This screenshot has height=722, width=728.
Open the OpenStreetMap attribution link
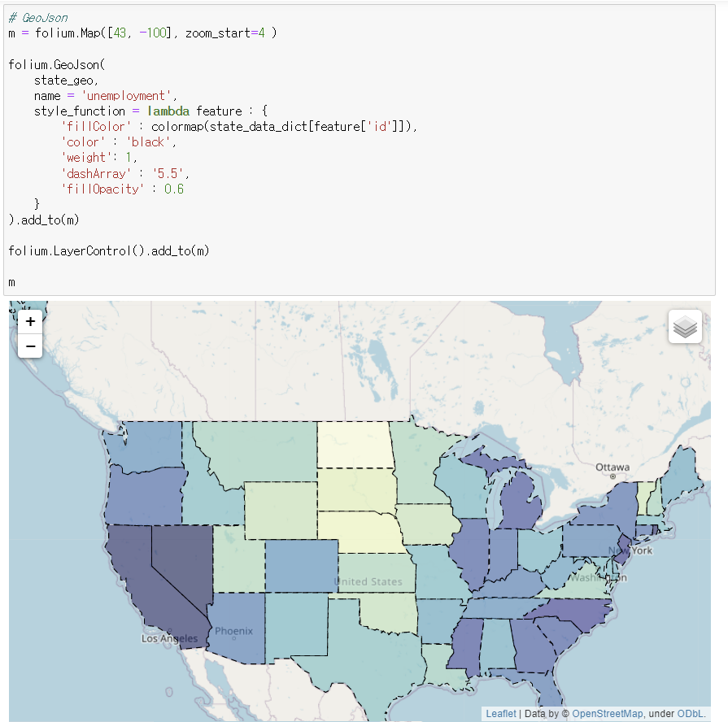(607, 714)
